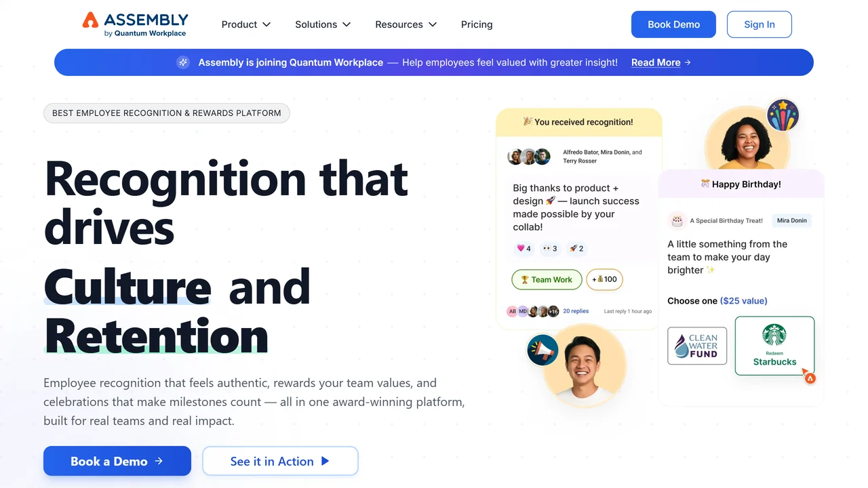Expand the Resources dropdown menu

[406, 24]
